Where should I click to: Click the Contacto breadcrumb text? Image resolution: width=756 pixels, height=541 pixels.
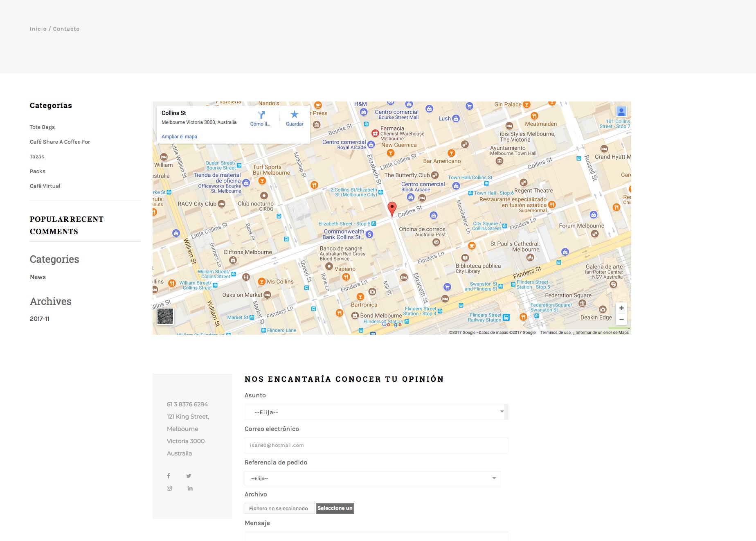tap(66, 29)
